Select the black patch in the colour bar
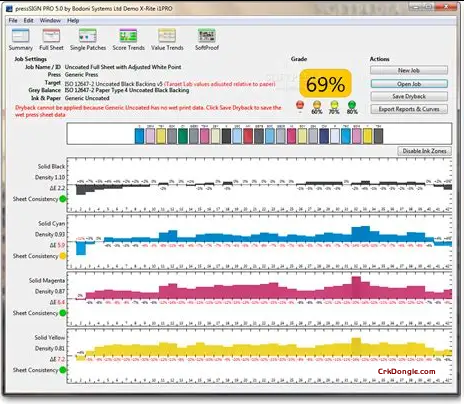 click(x=226, y=136)
